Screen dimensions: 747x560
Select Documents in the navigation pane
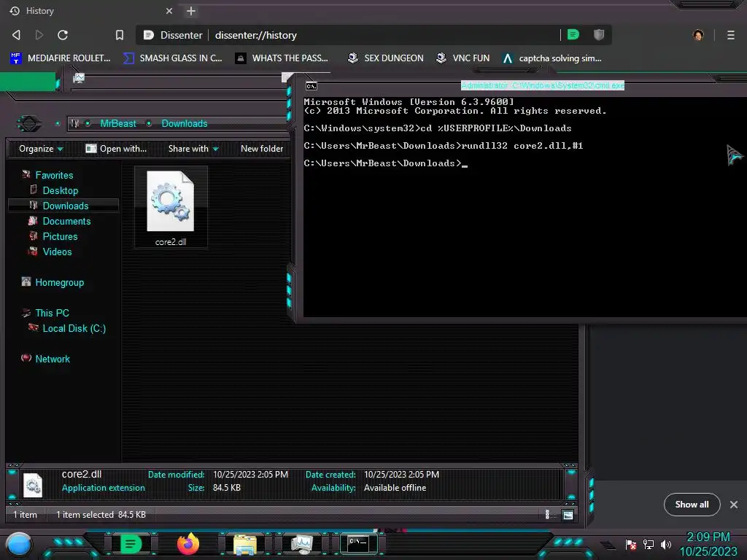(x=66, y=221)
